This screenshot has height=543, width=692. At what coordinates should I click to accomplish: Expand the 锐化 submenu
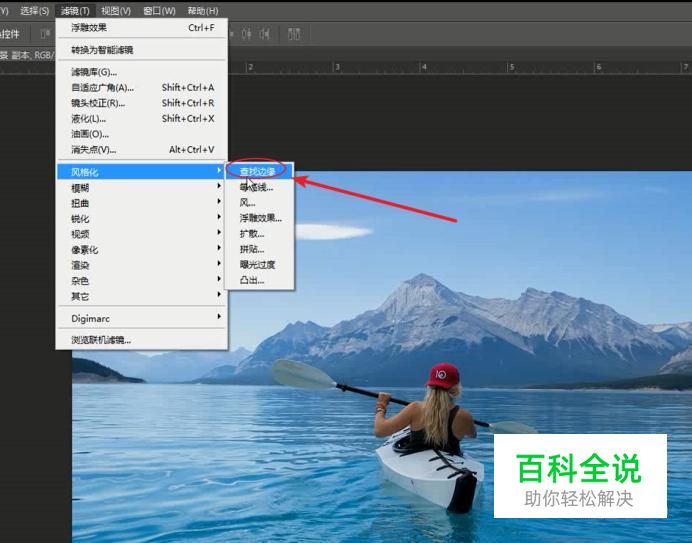pos(142,219)
